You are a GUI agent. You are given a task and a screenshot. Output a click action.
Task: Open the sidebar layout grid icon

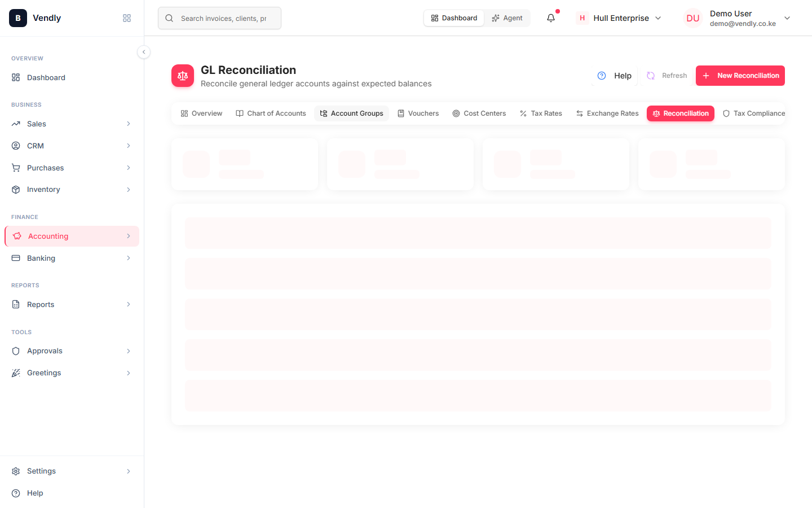pos(127,18)
